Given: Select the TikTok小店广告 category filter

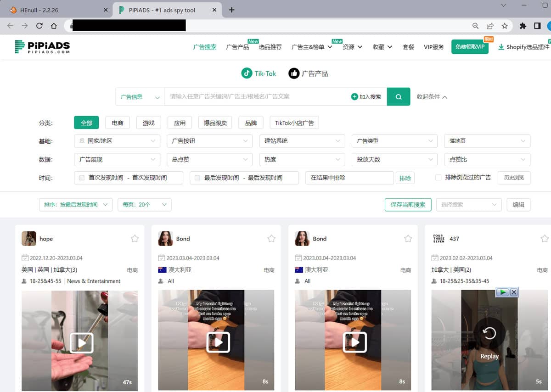Looking at the screenshot, I should pyautogui.click(x=294, y=123).
